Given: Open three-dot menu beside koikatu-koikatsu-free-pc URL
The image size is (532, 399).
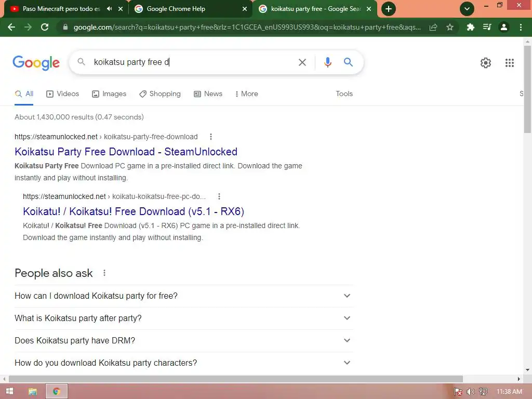Looking at the screenshot, I should click(x=219, y=196).
